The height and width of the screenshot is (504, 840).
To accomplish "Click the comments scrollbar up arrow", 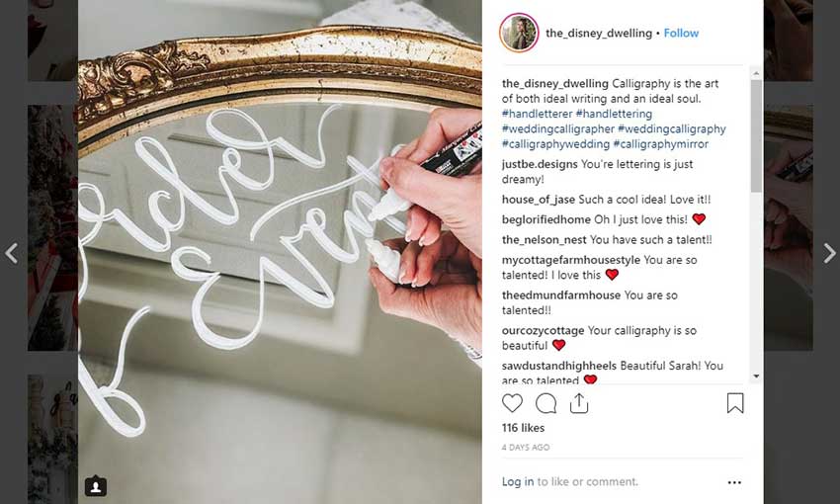I will click(756, 73).
